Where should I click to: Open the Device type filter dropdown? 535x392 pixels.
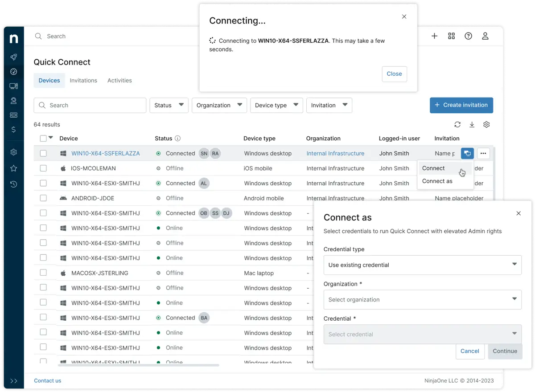coord(277,105)
